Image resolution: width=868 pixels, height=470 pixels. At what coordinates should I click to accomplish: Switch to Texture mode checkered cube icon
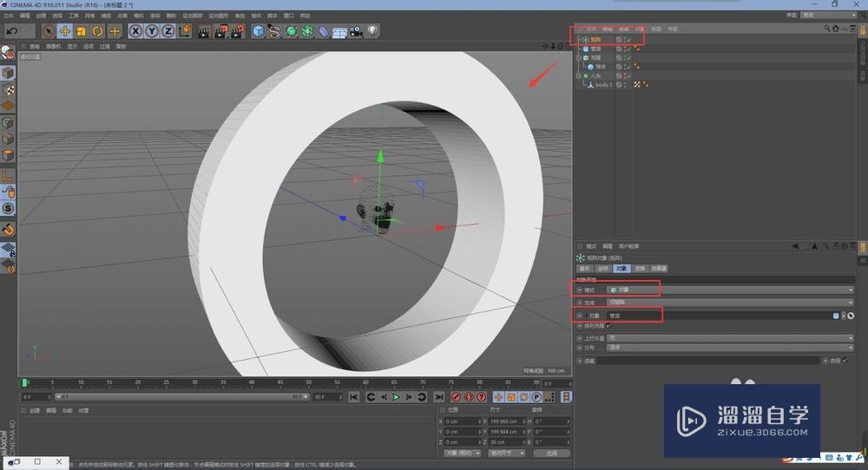pos(8,89)
